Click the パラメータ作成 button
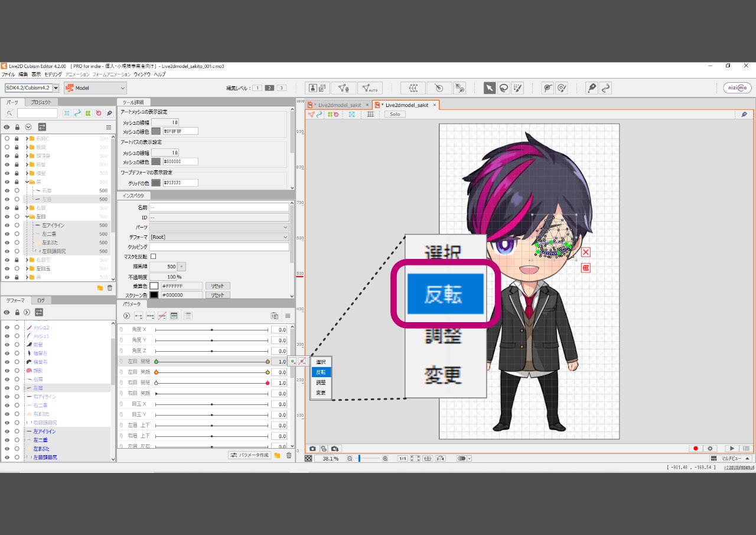This screenshot has height=535, width=756. (x=250, y=455)
